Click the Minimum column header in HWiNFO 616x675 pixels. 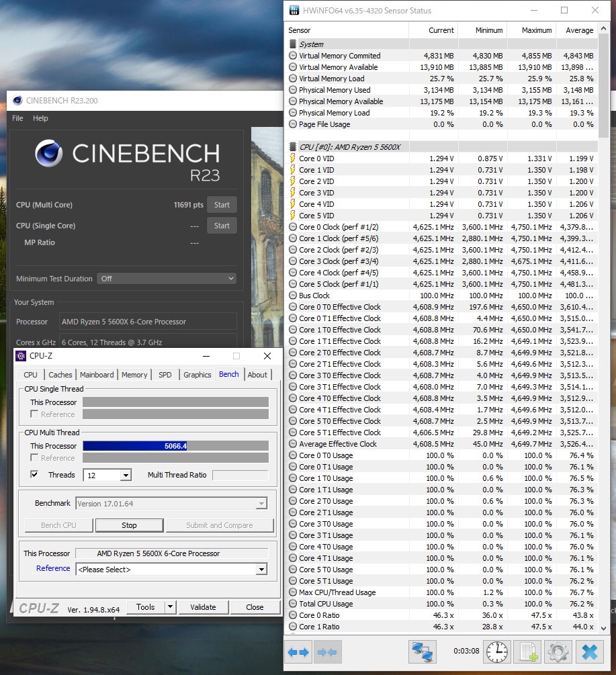point(482,30)
